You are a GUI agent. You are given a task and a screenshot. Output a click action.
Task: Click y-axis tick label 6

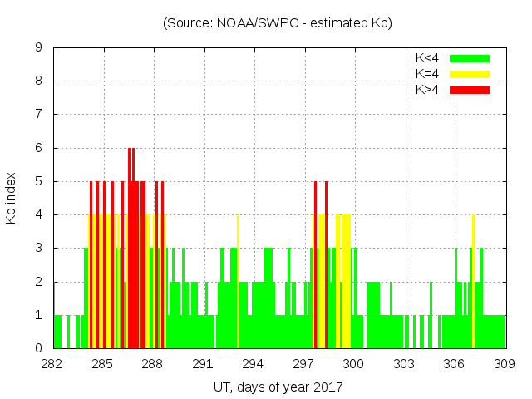[38, 148]
